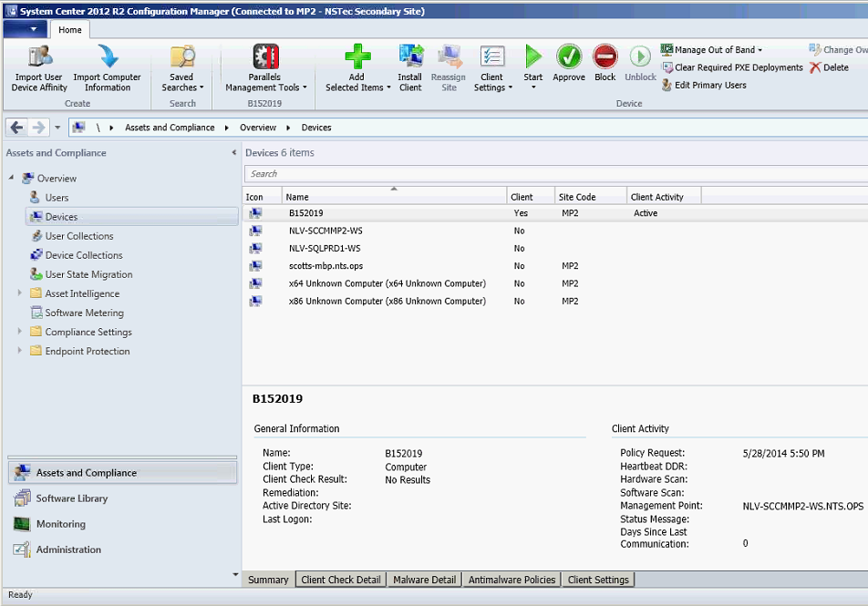This screenshot has height=606, width=868.
Task: Open Manage Out of Band dropdown
Action: tap(711, 50)
